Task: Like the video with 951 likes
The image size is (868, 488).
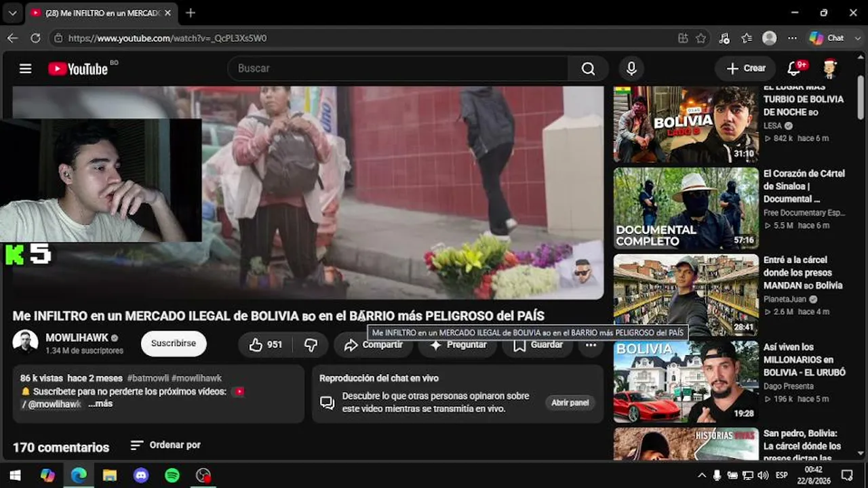Action: tap(265, 344)
